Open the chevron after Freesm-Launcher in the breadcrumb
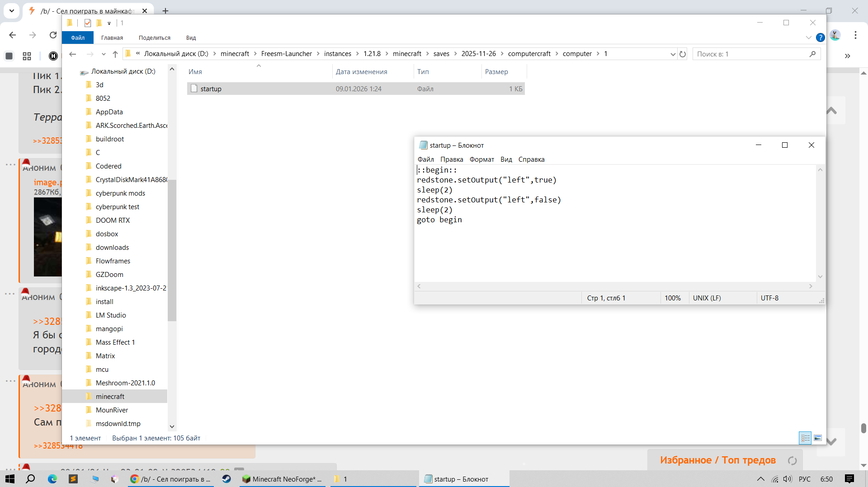 point(318,54)
